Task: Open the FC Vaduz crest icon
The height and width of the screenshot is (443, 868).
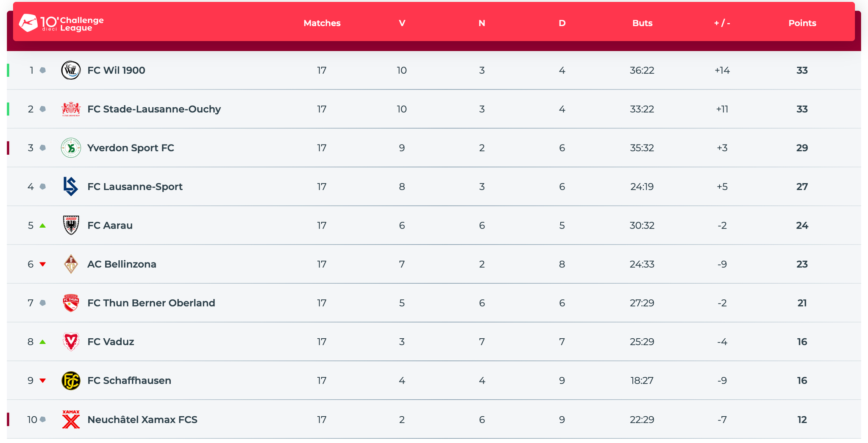Action: (71, 342)
